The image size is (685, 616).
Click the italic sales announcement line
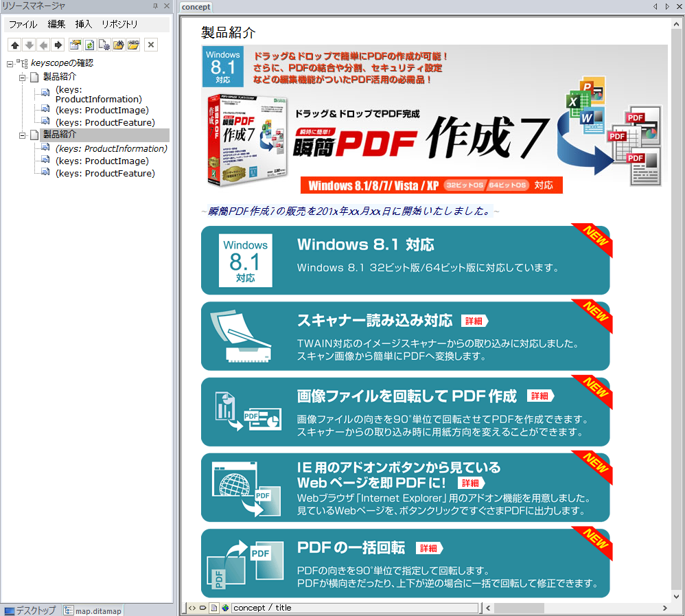(x=349, y=212)
